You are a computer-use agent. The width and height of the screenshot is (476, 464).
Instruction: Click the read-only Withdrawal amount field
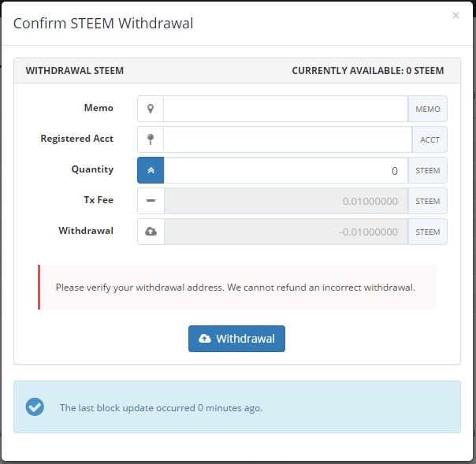[285, 232]
